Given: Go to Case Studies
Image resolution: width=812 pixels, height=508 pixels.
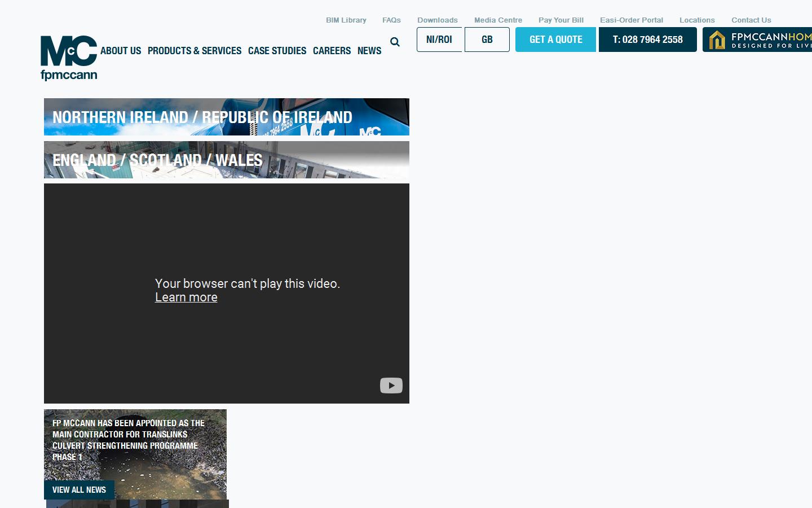Looking at the screenshot, I should pos(277,51).
